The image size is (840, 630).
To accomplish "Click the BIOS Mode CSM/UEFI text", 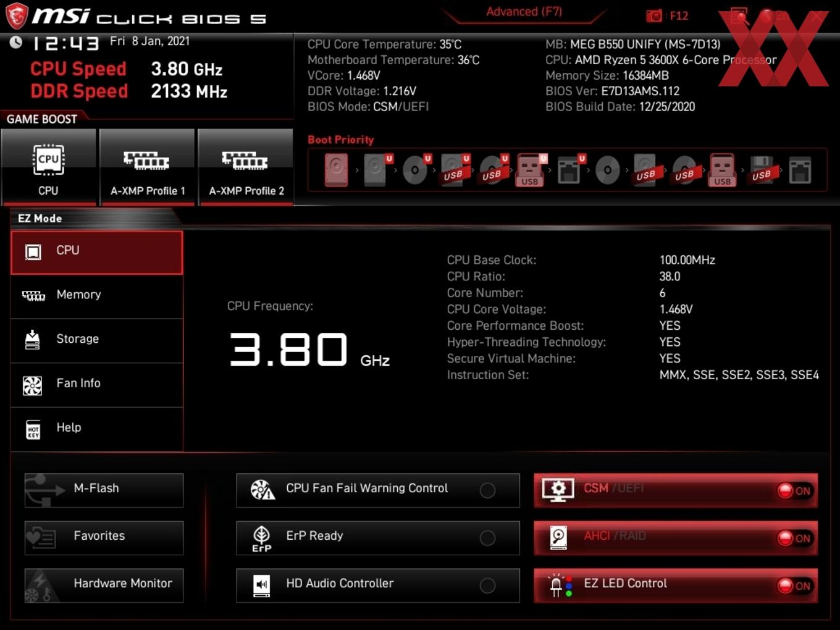I will pos(368,106).
